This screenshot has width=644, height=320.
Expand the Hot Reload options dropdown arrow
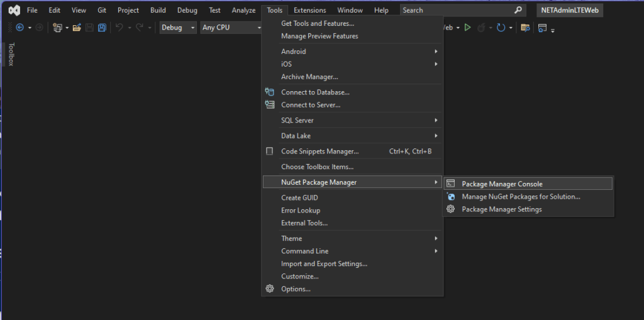point(491,28)
